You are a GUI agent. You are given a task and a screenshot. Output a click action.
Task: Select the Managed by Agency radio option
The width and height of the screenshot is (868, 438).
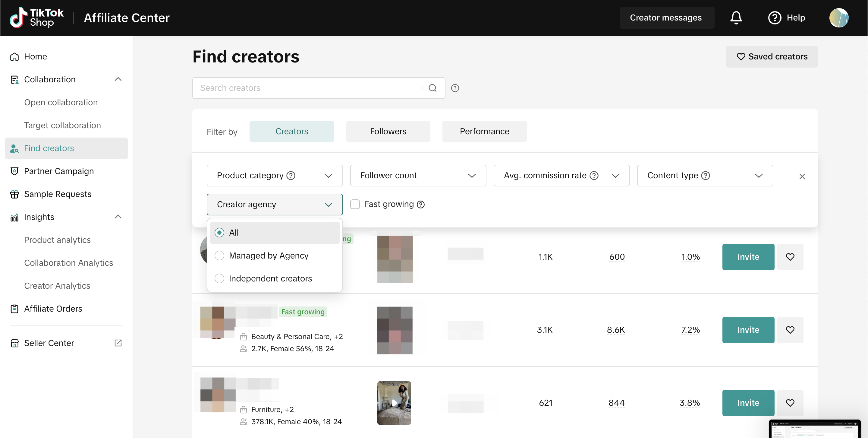(219, 255)
